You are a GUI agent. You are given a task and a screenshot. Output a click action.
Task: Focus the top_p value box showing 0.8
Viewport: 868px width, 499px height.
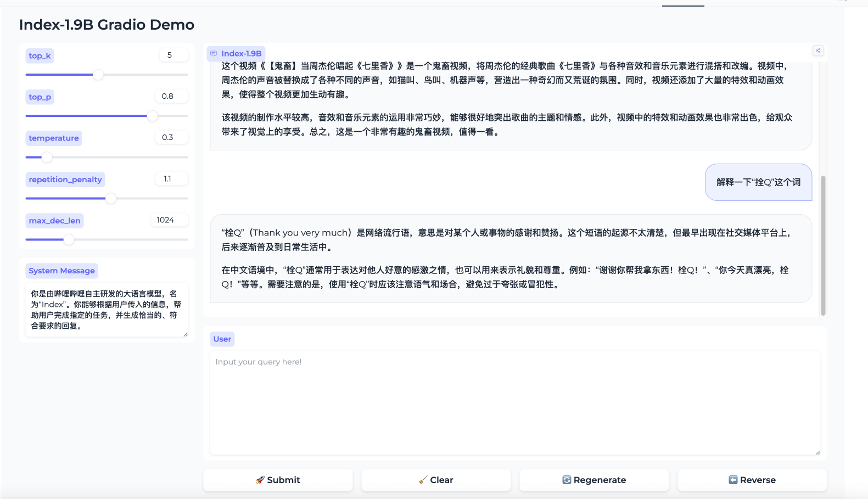tap(172, 96)
